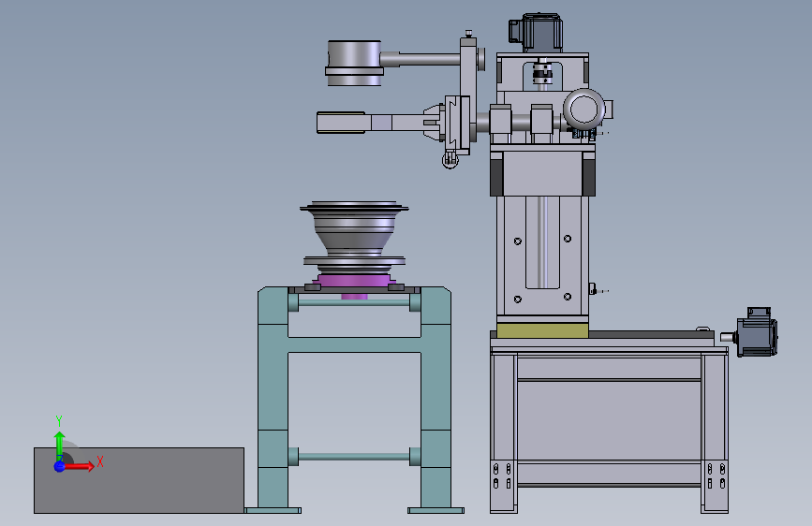Image resolution: width=812 pixels, height=526 pixels.
Task: Click the blue origin ball of the triad
Action: [60, 466]
